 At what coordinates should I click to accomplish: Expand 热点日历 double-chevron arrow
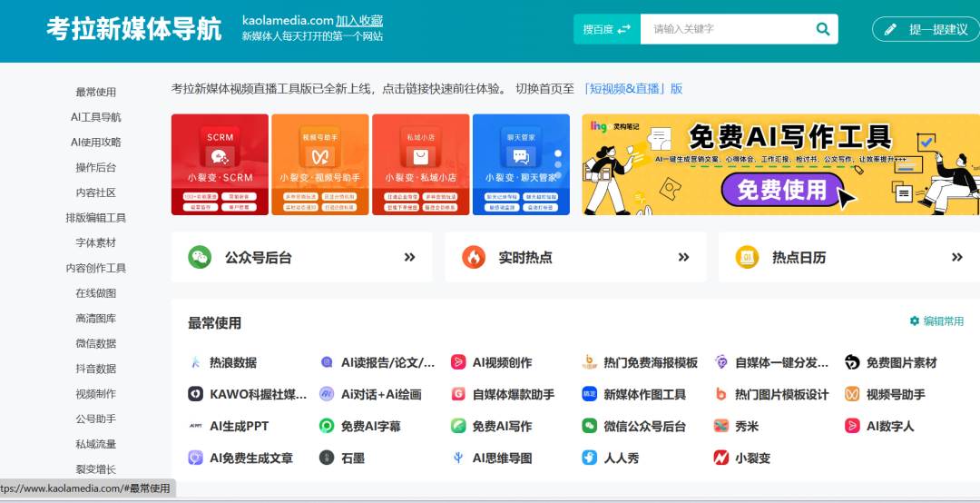pos(957,257)
